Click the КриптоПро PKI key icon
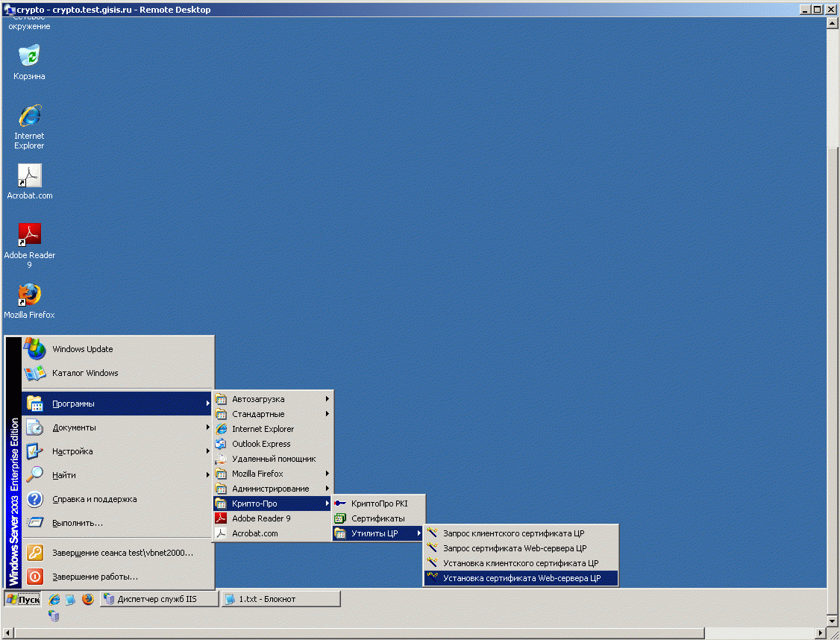Screen dimensions: 840x640 pos(339,503)
